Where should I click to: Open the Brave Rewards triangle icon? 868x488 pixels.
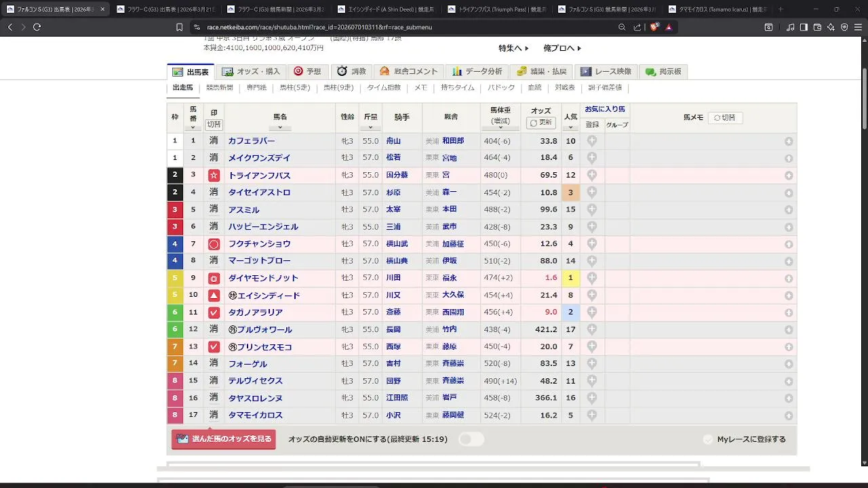(x=669, y=27)
